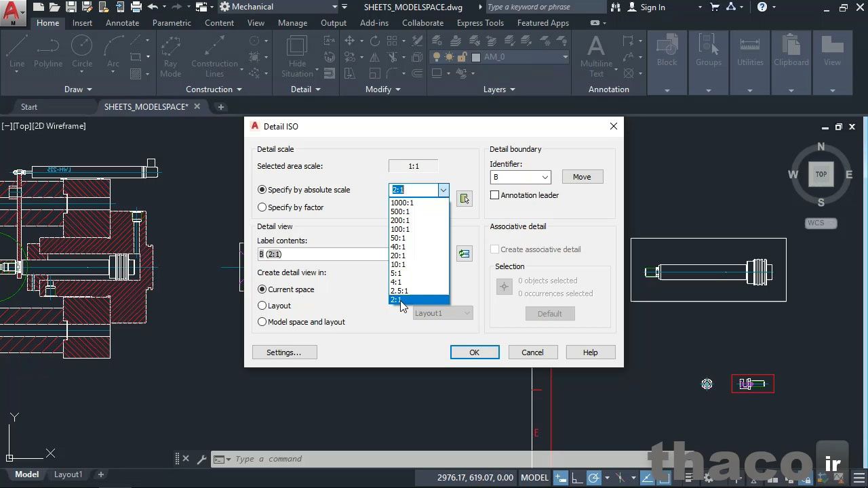Image resolution: width=868 pixels, height=488 pixels.
Task: Click the Help button in dialog
Action: (591, 352)
